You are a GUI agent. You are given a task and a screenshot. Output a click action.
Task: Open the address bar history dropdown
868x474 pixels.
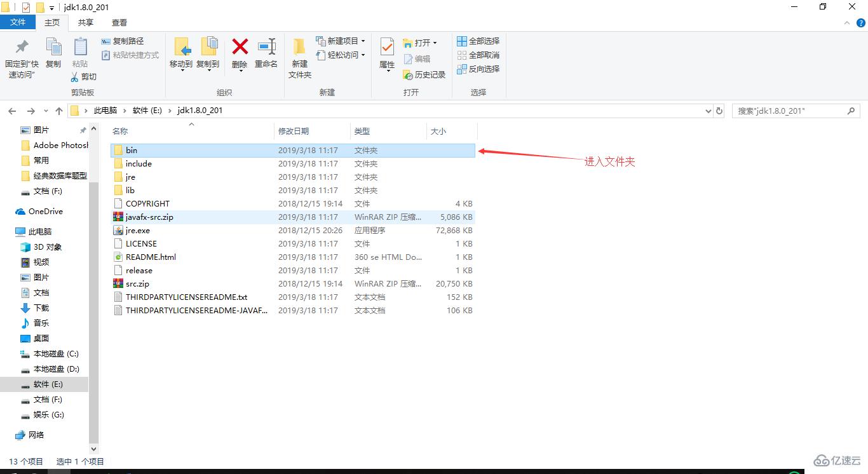tap(709, 111)
